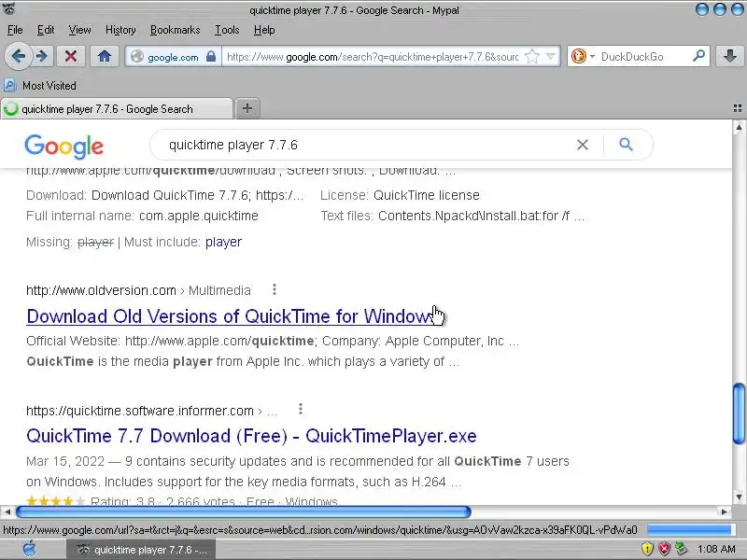Viewport: 747px width, 560px height.
Task: Click the Mypal raccoon title bar icon
Action: tap(8, 8)
